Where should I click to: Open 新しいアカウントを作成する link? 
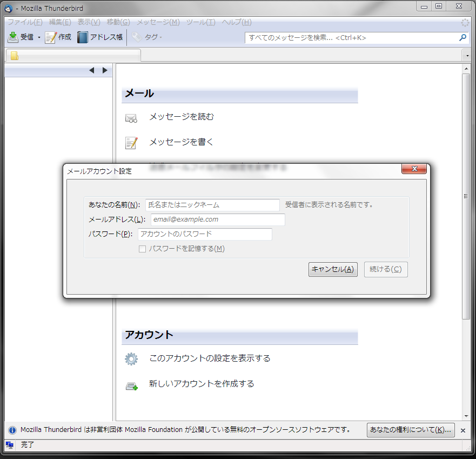tap(202, 384)
